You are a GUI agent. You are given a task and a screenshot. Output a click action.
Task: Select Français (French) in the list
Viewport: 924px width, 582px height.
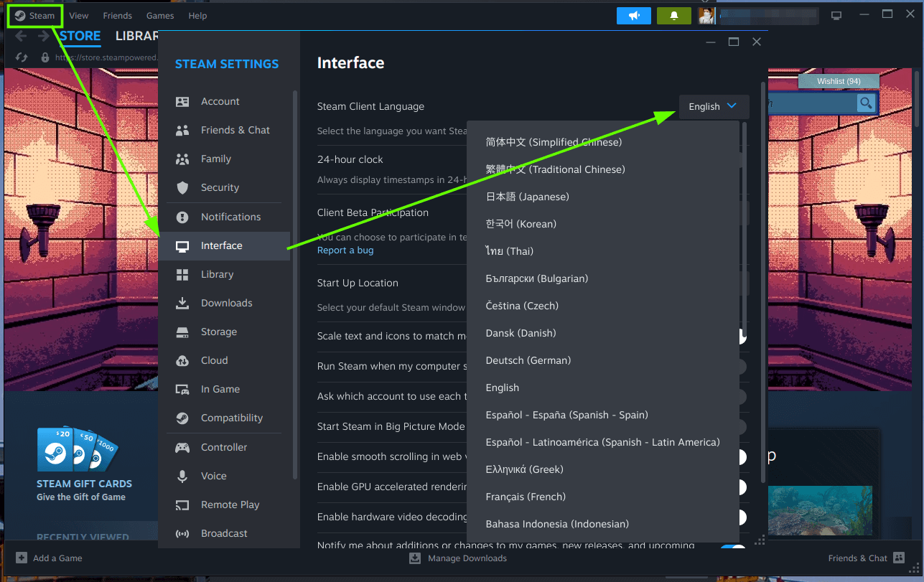(x=603, y=497)
